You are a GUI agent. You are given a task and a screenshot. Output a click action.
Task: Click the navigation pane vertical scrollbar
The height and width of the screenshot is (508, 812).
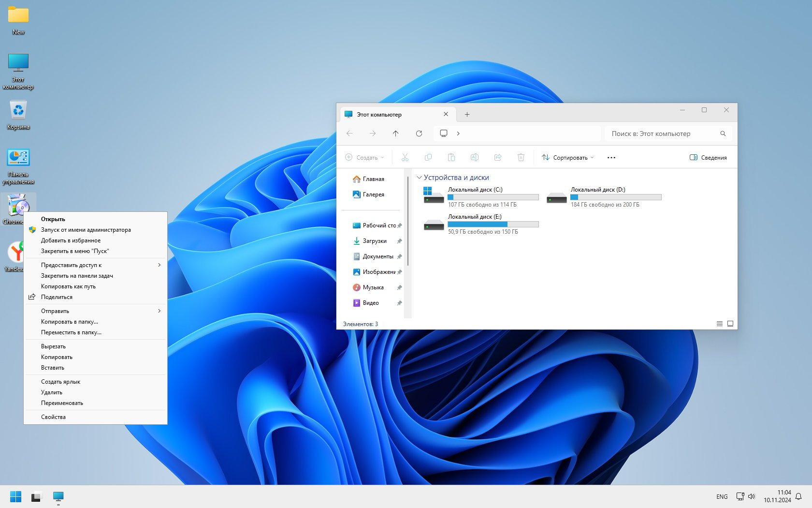[408, 221]
